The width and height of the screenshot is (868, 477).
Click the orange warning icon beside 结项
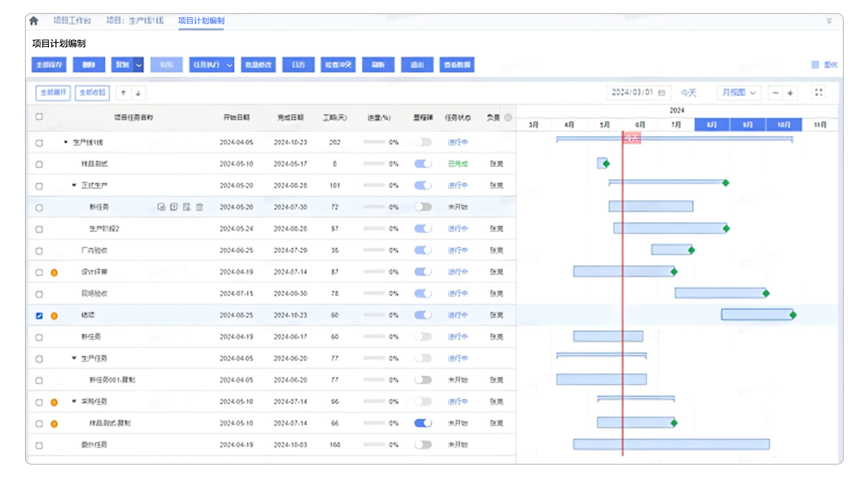click(x=54, y=316)
